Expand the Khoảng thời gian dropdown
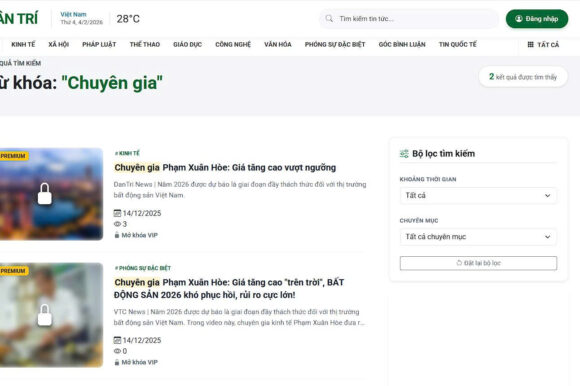The width and height of the screenshot is (580, 386). 478,195
